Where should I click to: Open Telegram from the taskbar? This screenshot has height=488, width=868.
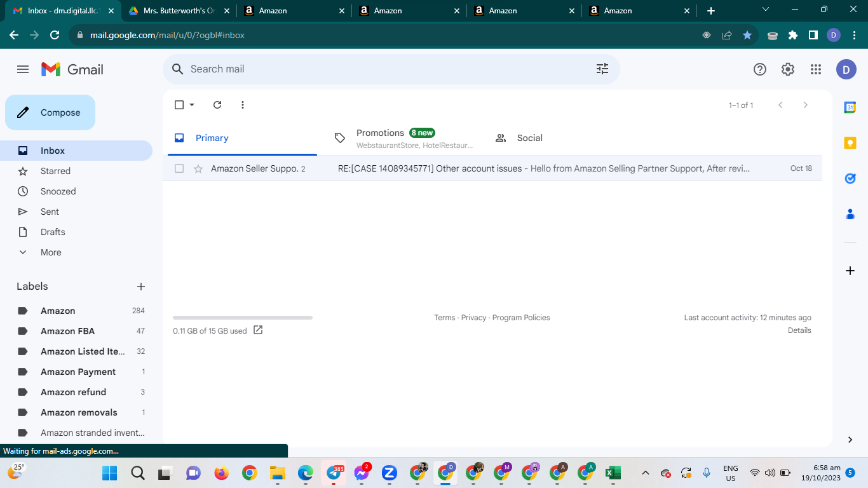[x=334, y=473]
